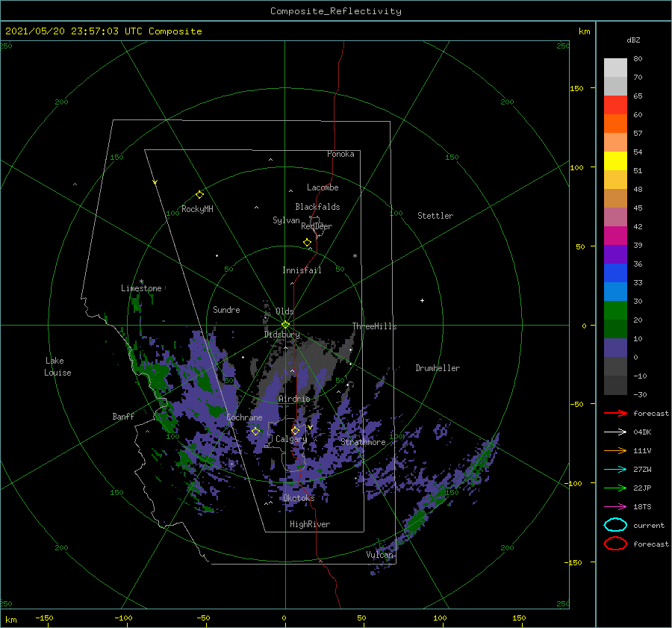Screen dimensions: 672x628
Task: Click the dBZ legend heading
Action: point(633,40)
